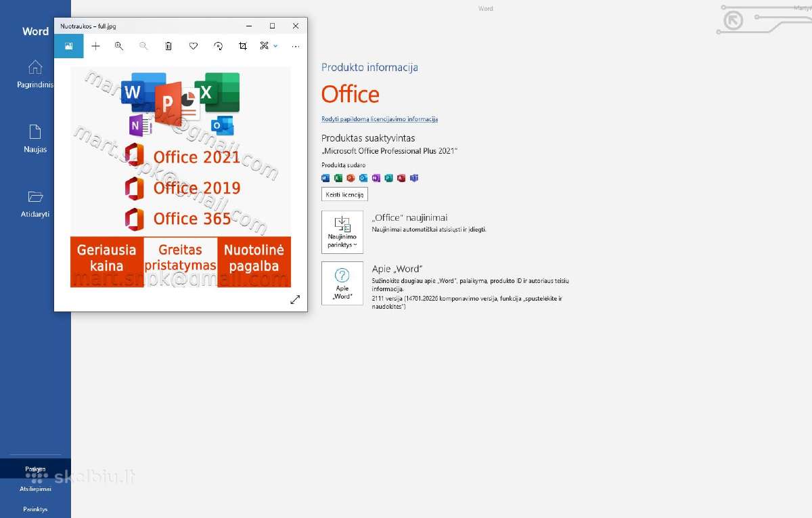Open Atsiliepimai feedback in Word sidebar
Image resolution: width=812 pixels, height=518 pixels.
[35, 489]
